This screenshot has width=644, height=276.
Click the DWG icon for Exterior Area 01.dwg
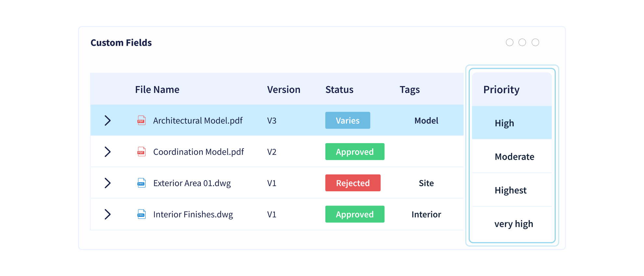[x=141, y=183]
